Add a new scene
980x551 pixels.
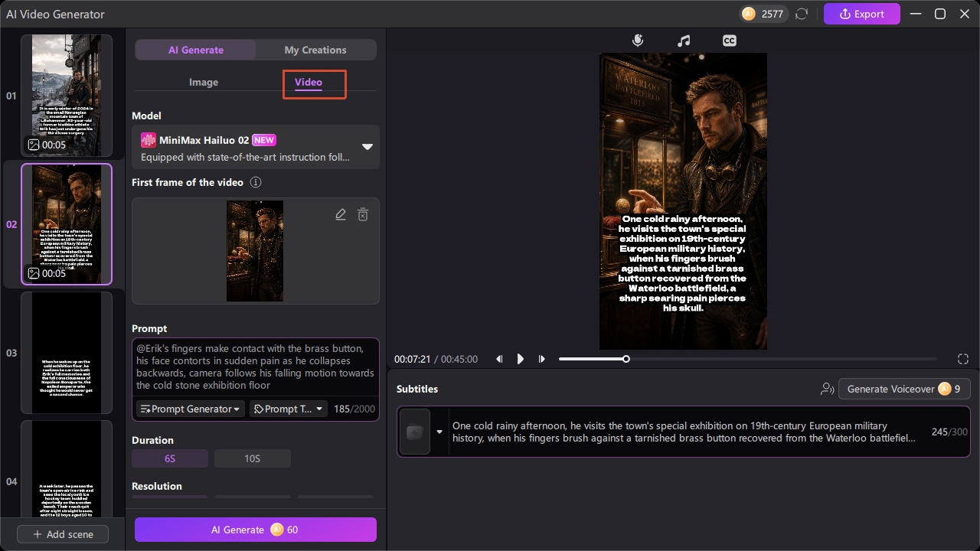tap(63, 534)
